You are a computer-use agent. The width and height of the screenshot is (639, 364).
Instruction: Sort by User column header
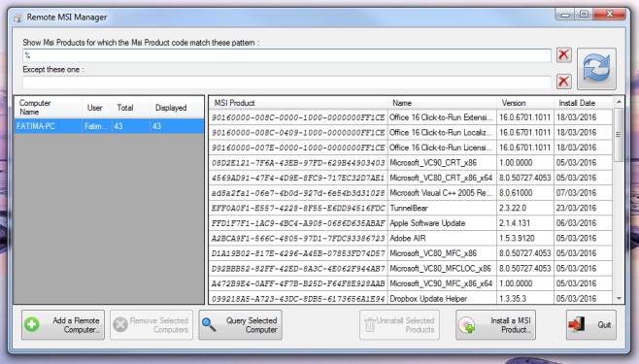[96, 107]
